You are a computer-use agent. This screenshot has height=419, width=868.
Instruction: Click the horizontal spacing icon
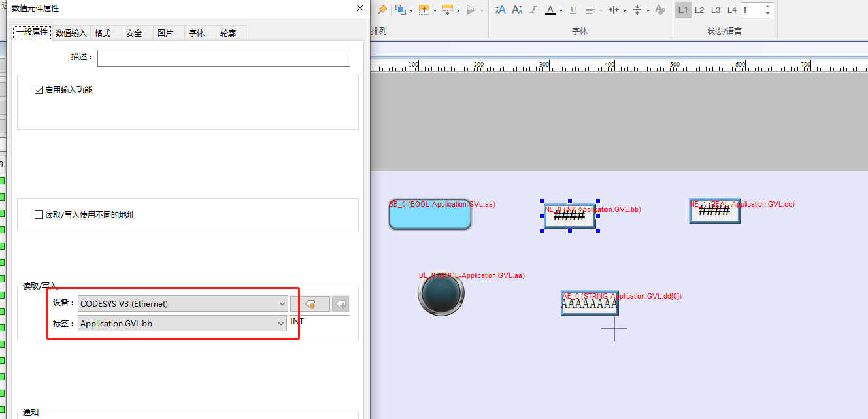[x=614, y=10]
